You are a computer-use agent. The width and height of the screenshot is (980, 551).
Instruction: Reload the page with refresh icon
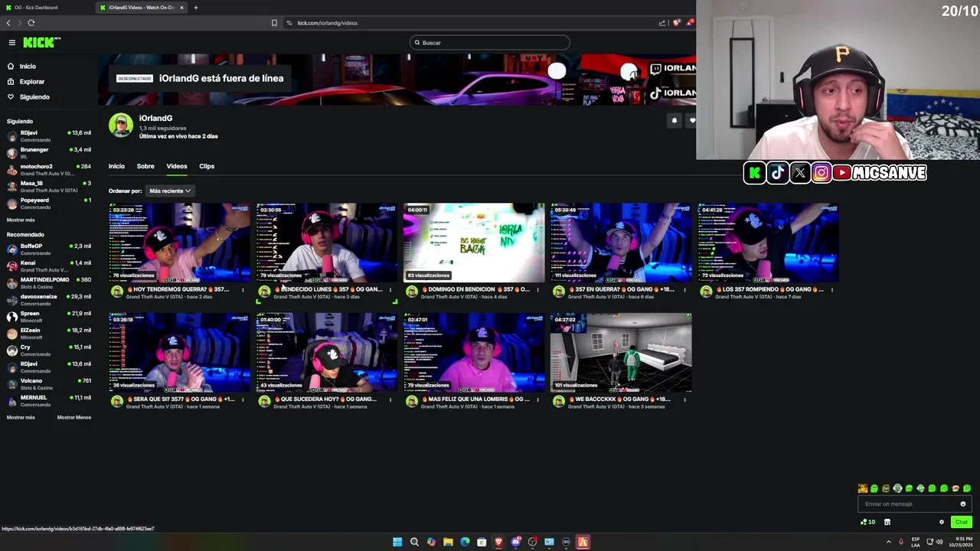(31, 23)
